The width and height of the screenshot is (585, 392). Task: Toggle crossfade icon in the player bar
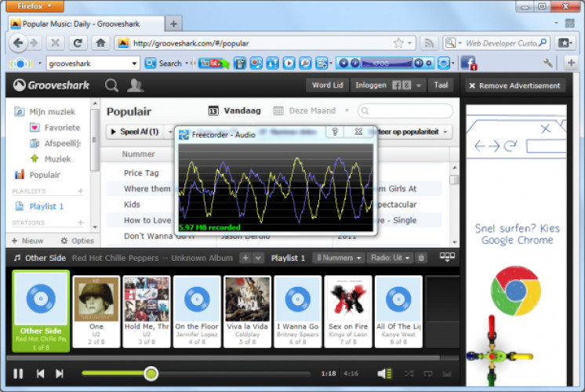pos(447,373)
